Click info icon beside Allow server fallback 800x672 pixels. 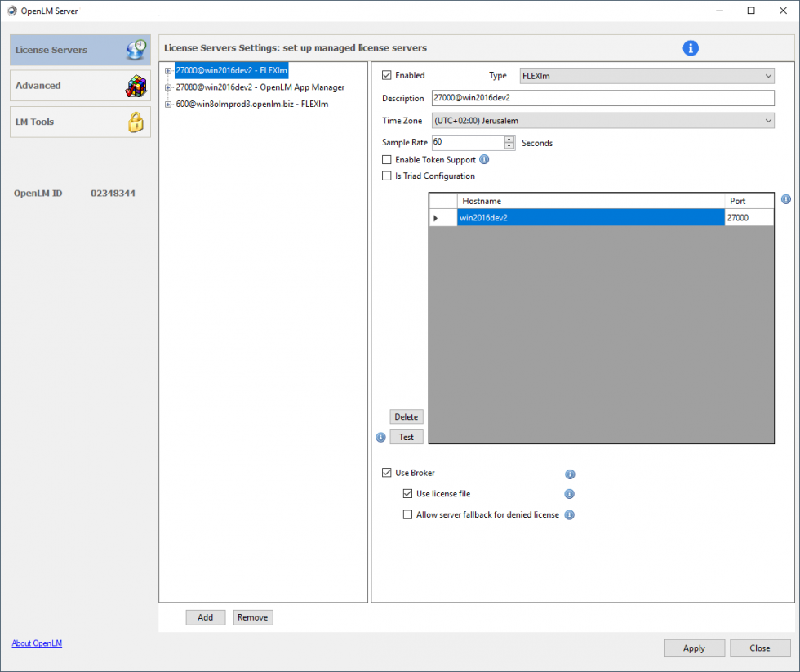click(570, 515)
